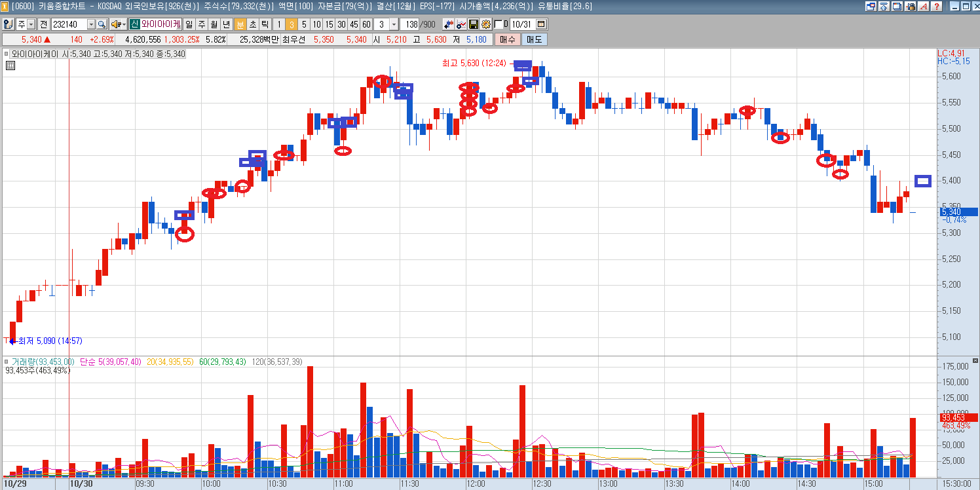Click the 최고 5,630 (12:24) high label
Viewport: 980px width, 490px height.
(x=474, y=64)
